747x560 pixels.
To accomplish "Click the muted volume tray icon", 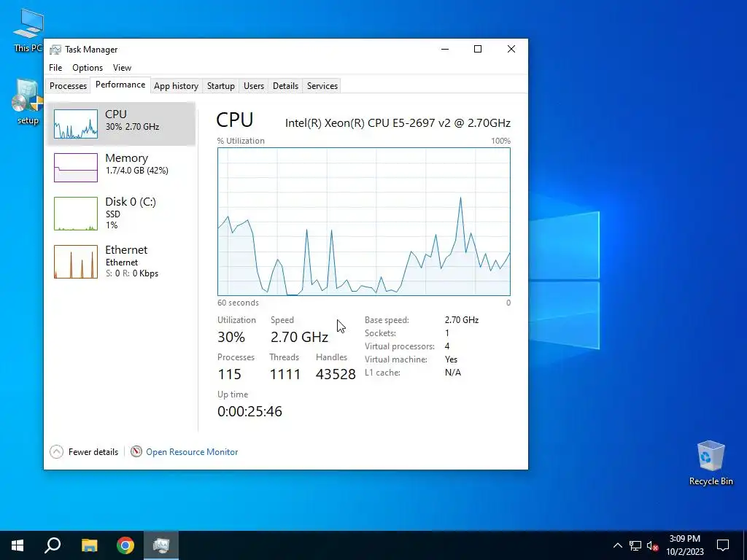I will pyautogui.click(x=653, y=545).
